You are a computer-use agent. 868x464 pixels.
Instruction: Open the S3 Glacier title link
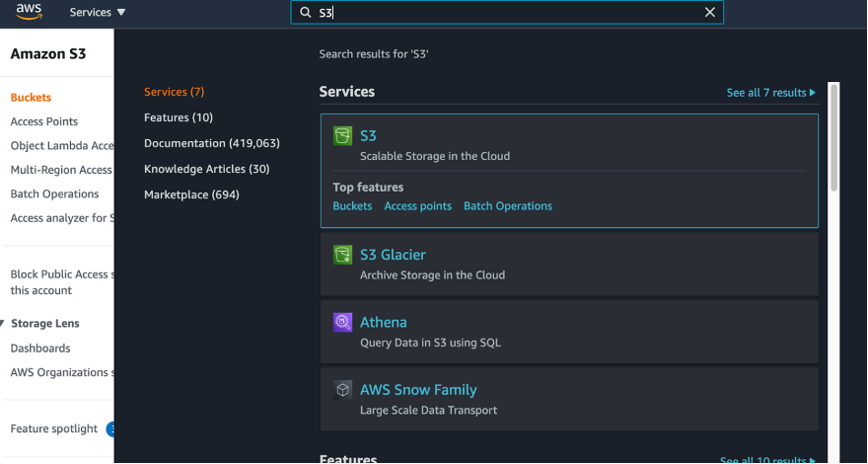pos(393,255)
